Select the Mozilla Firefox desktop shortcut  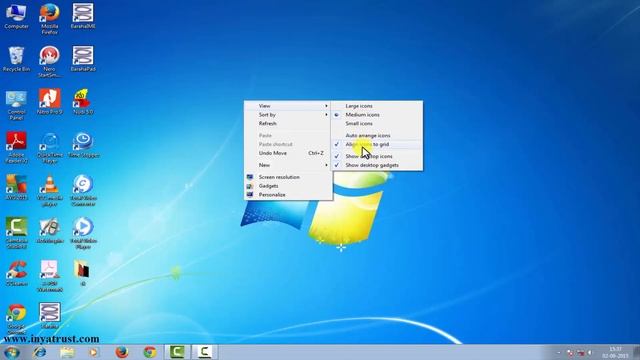pyautogui.click(x=49, y=19)
